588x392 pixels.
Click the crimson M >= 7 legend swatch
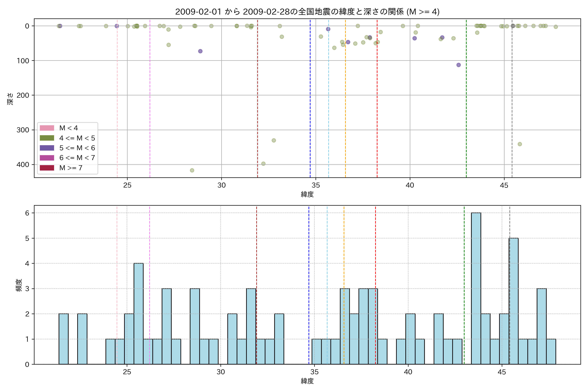click(x=47, y=168)
